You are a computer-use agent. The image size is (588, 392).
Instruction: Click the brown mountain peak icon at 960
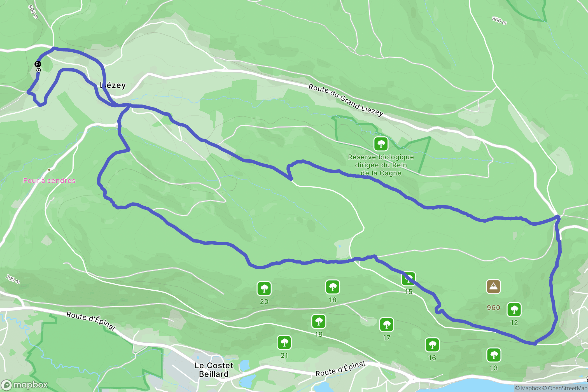[493, 286]
